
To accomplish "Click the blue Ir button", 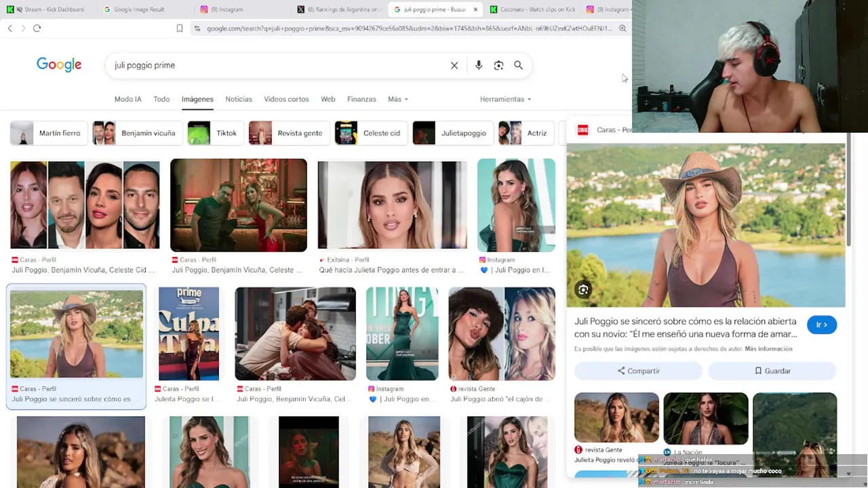I will tap(822, 325).
